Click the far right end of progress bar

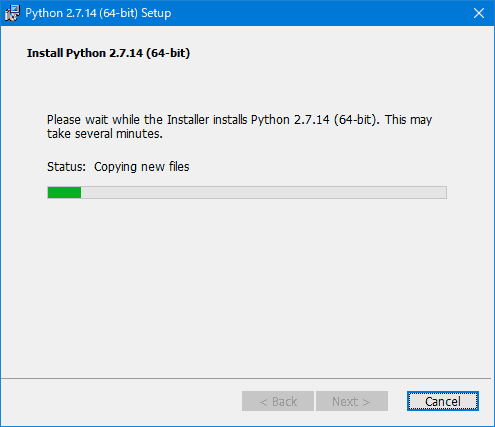[443, 193]
